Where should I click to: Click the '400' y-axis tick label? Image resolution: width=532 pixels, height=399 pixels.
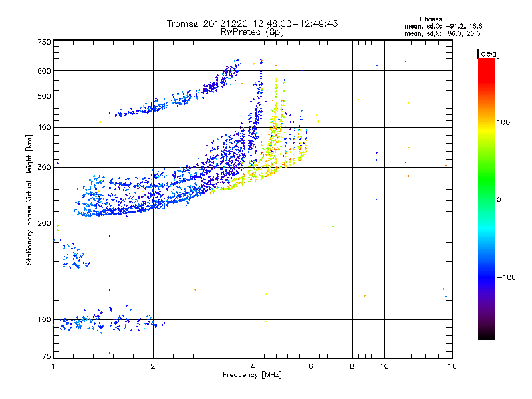pos(44,127)
